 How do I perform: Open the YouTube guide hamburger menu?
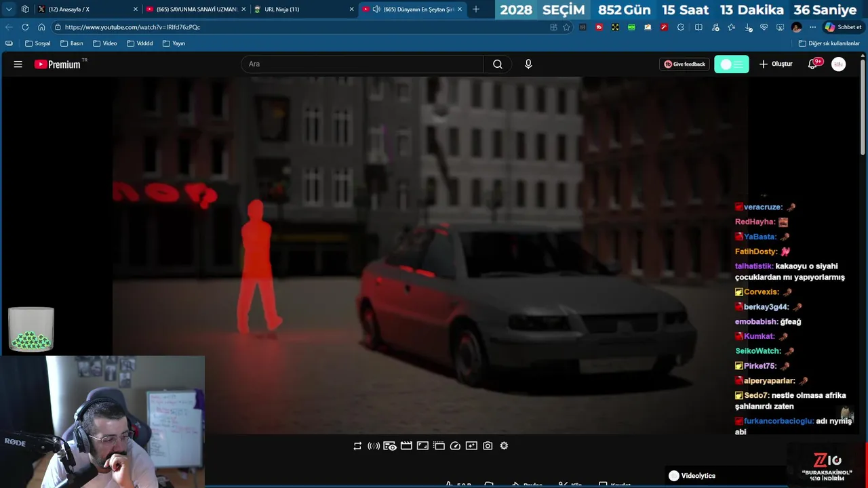18,64
